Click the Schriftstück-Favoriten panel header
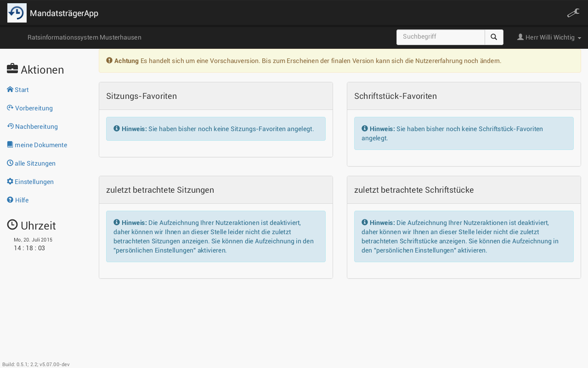 [x=464, y=96]
